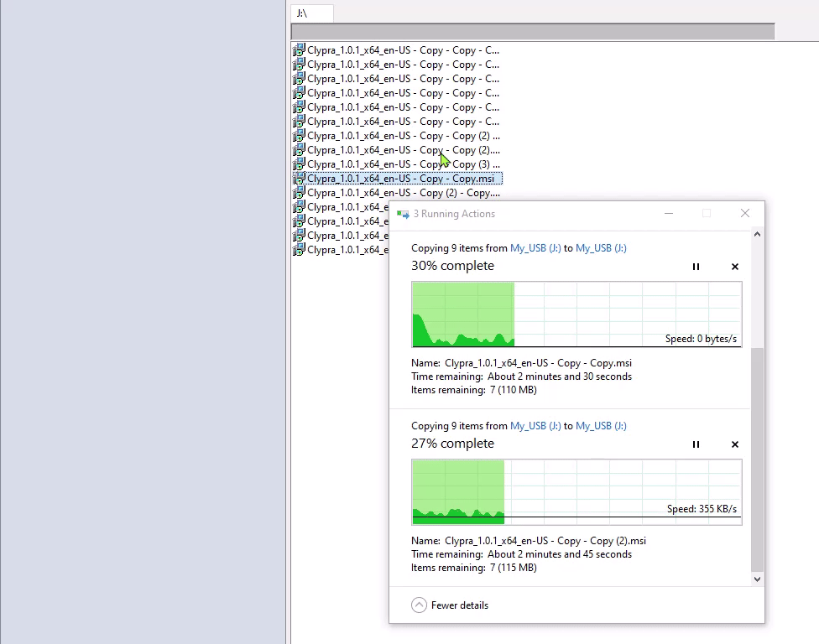
Task: Click the Speed: 355 KB/s label
Action: tap(702, 509)
